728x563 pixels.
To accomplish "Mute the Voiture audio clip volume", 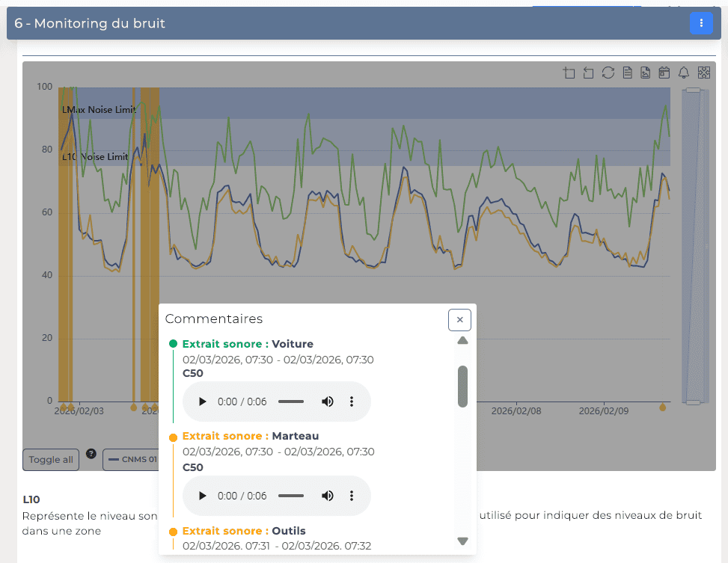I will click(328, 402).
